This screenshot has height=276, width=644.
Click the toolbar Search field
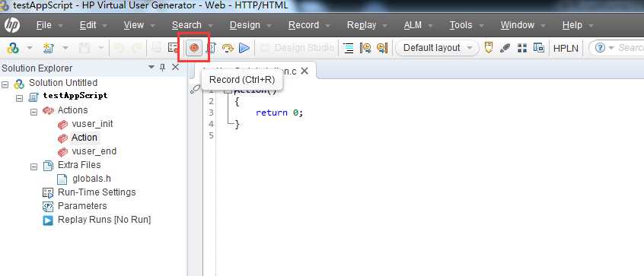630,48
